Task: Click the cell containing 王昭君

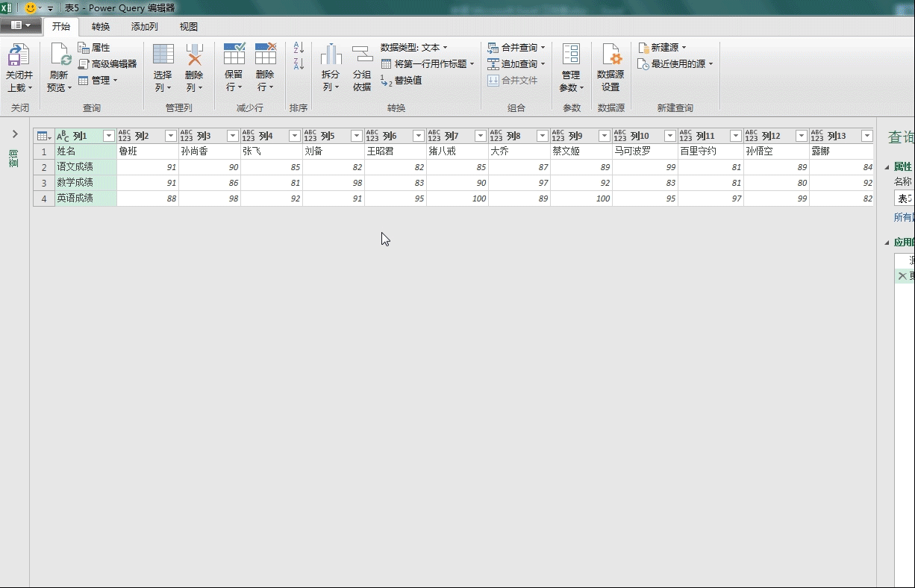Action: coord(396,151)
